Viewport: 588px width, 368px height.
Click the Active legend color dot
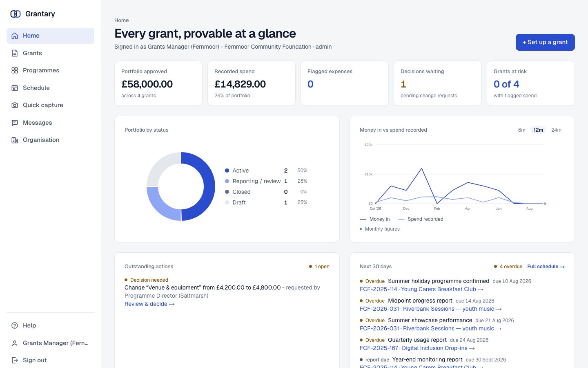point(227,171)
